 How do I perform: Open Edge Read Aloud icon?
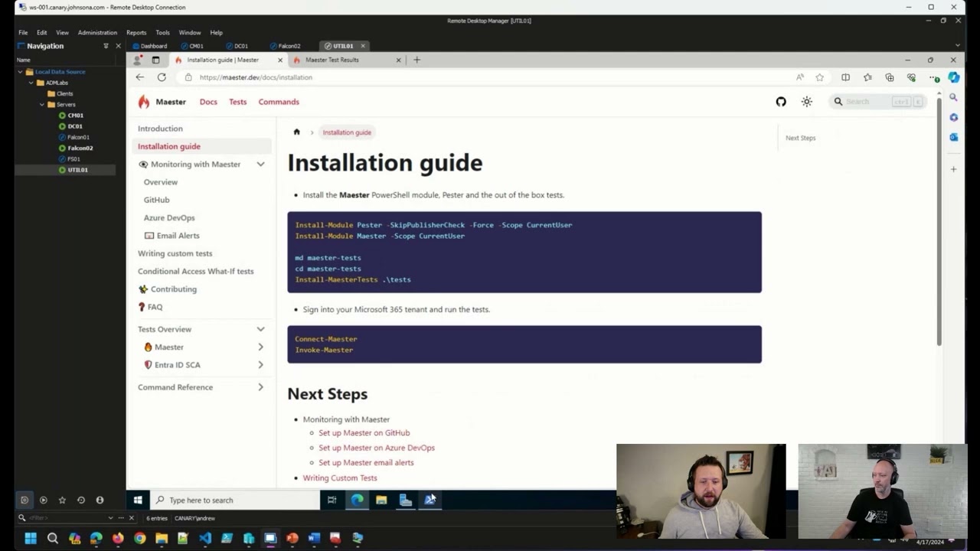point(800,77)
